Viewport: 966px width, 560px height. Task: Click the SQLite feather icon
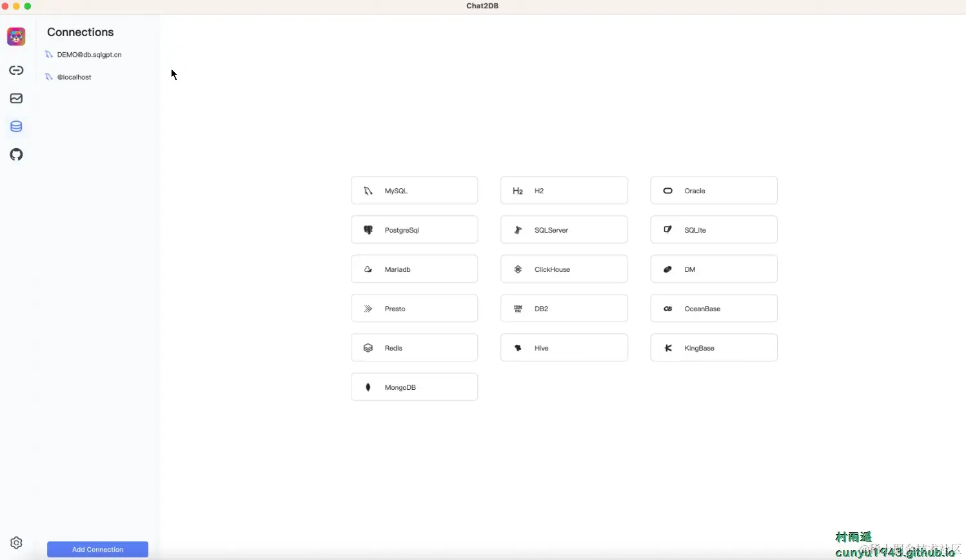click(x=668, y=229)
